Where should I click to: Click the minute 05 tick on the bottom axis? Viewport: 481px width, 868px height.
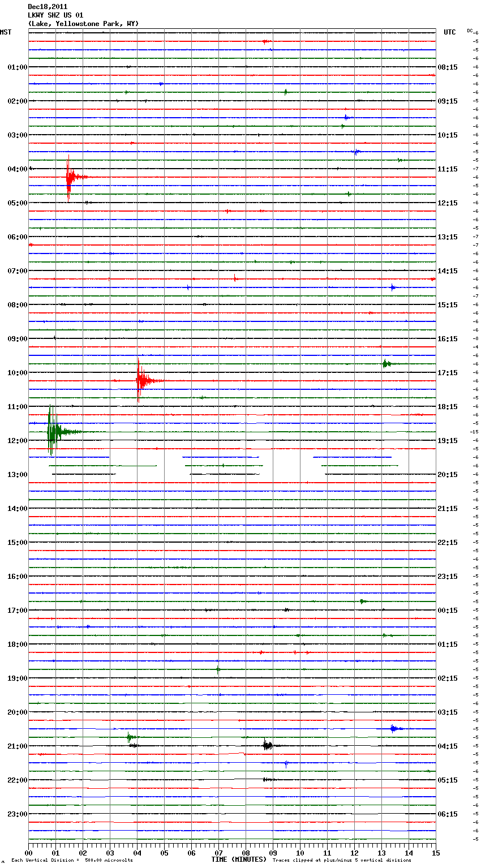[x=165, y=853]
